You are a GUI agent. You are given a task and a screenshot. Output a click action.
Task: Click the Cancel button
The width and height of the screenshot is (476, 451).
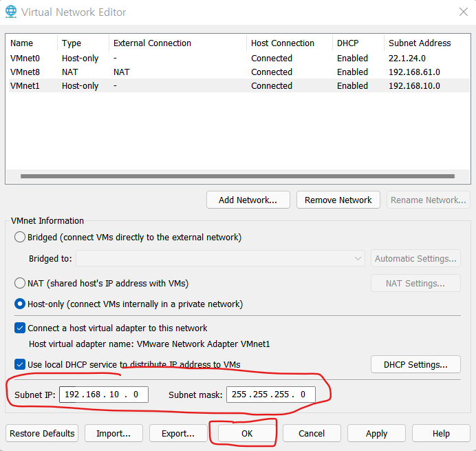click(312, 433)
